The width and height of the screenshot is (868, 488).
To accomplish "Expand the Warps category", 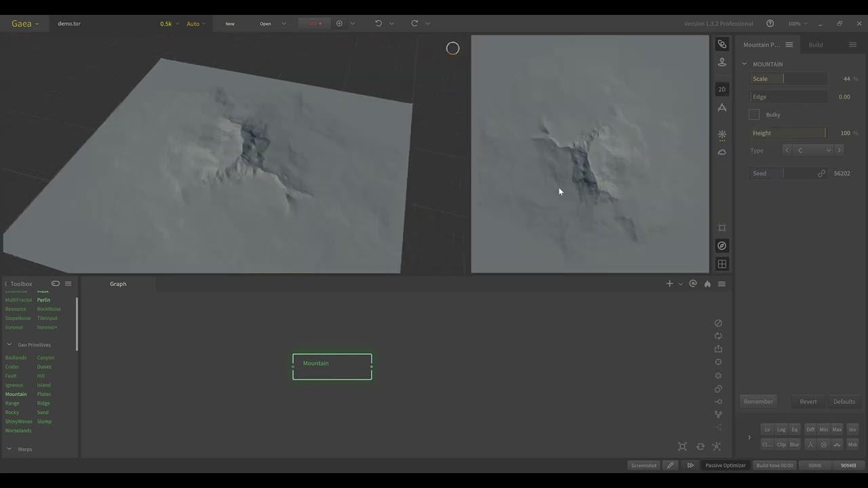I will (9, 449).
